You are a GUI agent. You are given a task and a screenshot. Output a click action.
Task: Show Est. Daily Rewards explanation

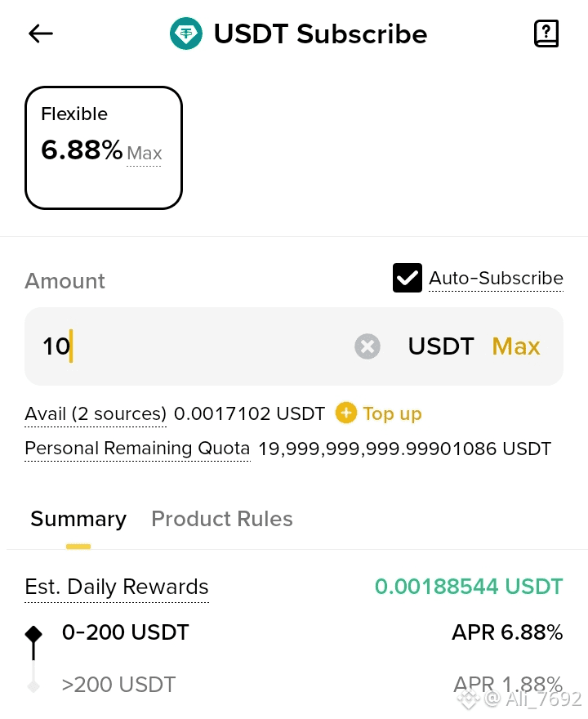point(117,587)
